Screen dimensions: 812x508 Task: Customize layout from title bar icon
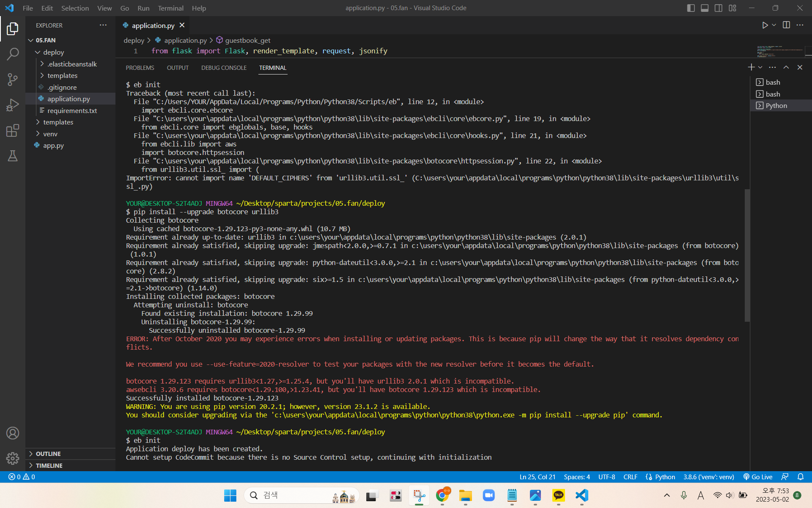[x=732, y=8]
